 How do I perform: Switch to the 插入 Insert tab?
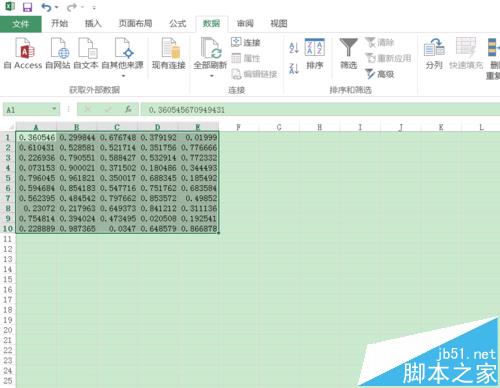point(93,23)
